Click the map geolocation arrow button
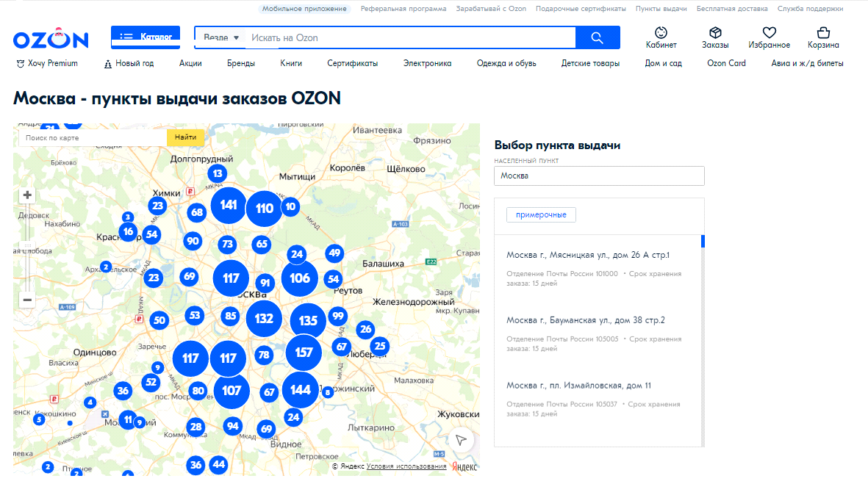 461,439
